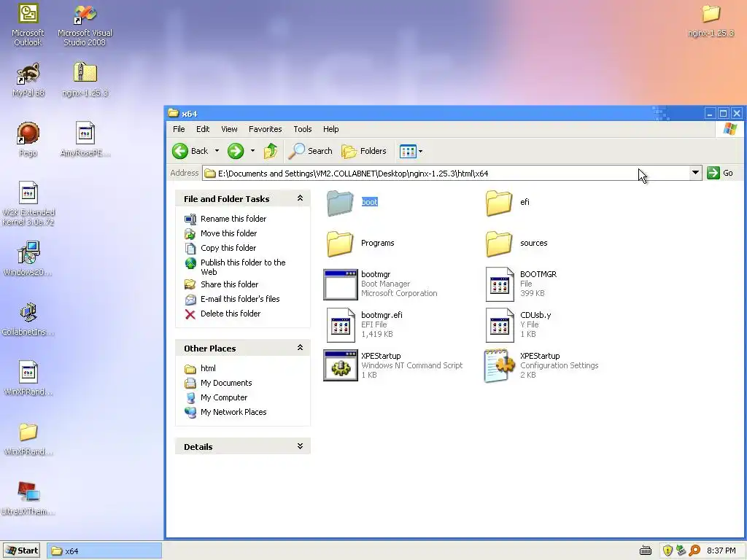The image size is (747, 560).
Task: Go forward with the green Forward arrow
Action: pyautogui.click(x=236, y=151)
